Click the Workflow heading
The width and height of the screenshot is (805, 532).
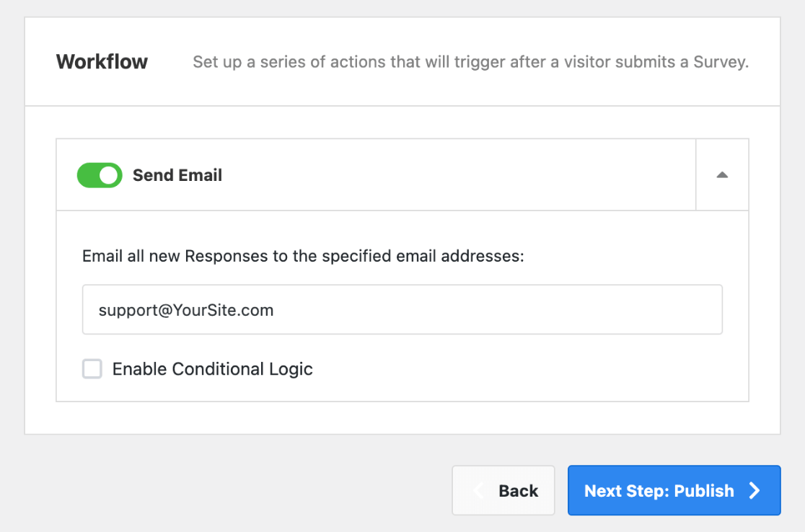pos(102,62)
